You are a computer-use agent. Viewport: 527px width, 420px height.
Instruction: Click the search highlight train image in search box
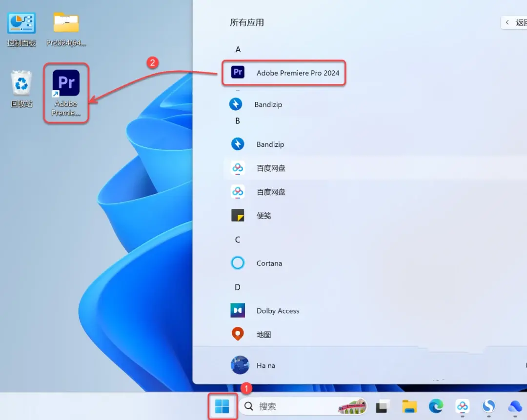(x=352, y=406)
